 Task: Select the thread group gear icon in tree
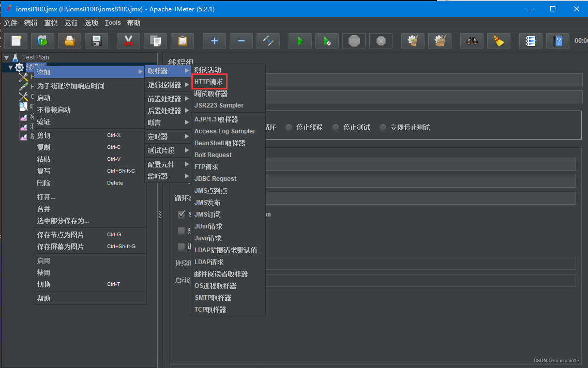pyautogui.click(x=20, y=68)
